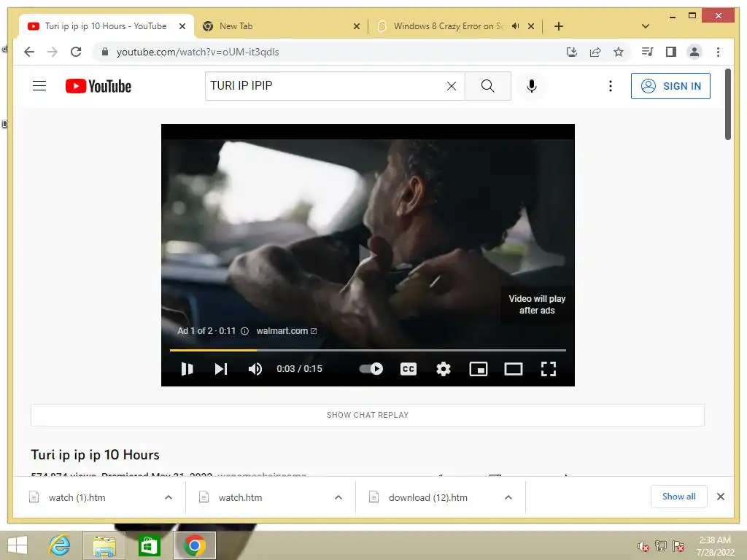Screen dimensions: 747x560
Task: Activate the miniplayer mode
Action: point(479,369)
